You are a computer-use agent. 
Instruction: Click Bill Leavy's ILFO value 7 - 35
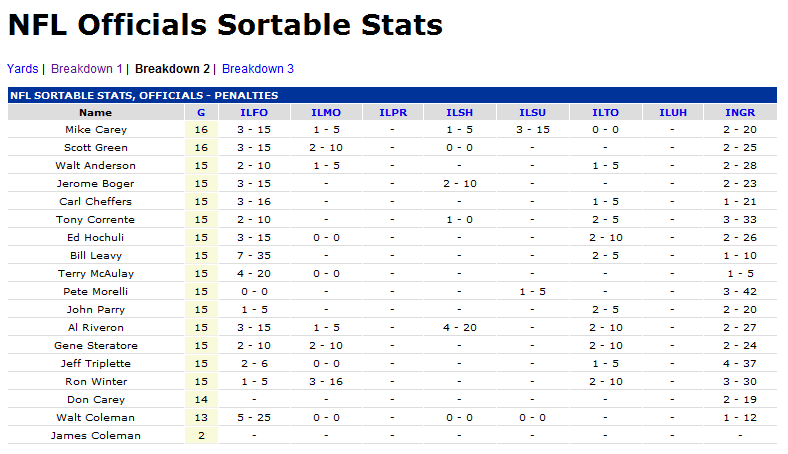coord(253,256)
